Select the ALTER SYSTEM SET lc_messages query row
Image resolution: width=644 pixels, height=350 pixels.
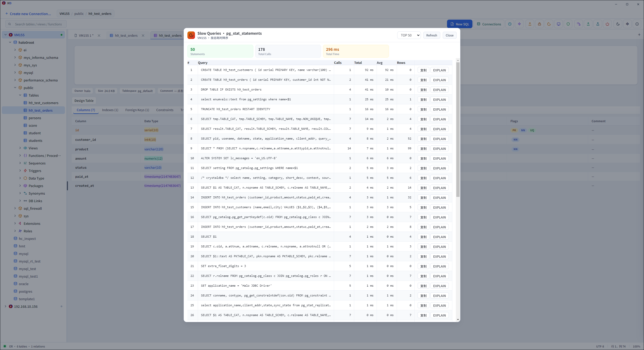(319, 158)
